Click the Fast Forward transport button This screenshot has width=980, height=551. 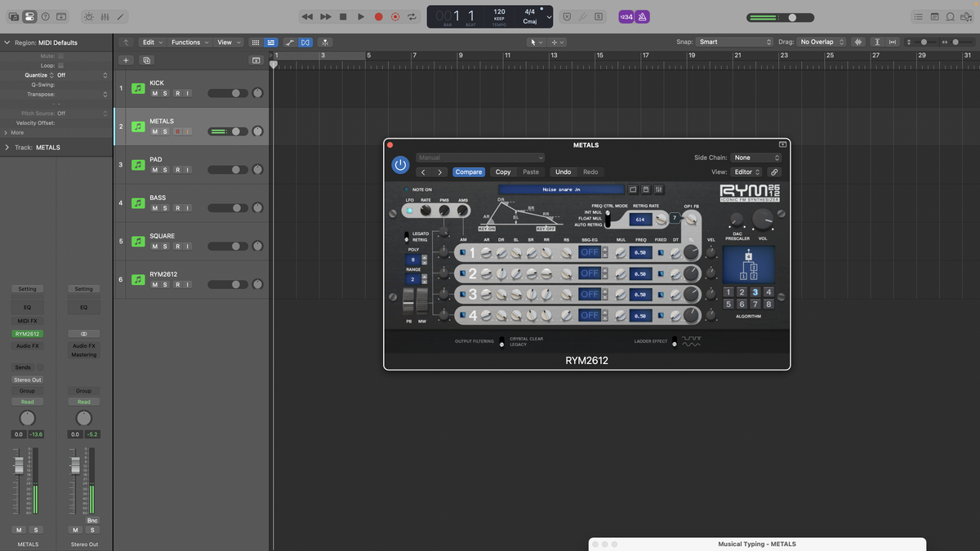pyautogui.click(x=325, y=16)
